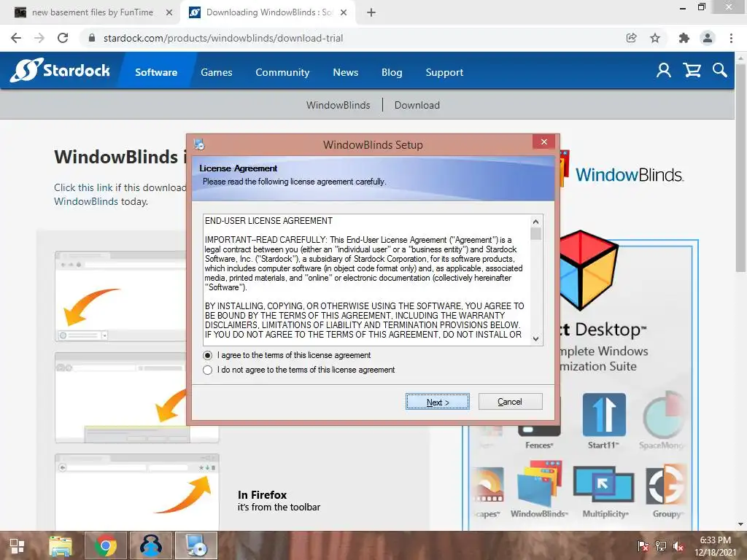Viewport: 747px width, 560px height.
Task: Click the taskbar clock showing 6:33 PM
Action: [x=715, y=545]
